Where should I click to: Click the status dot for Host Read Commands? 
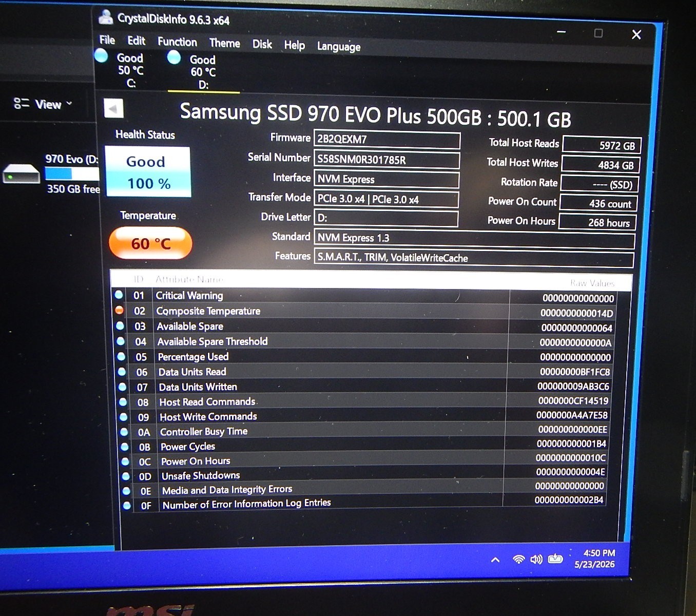pos(123,402)
